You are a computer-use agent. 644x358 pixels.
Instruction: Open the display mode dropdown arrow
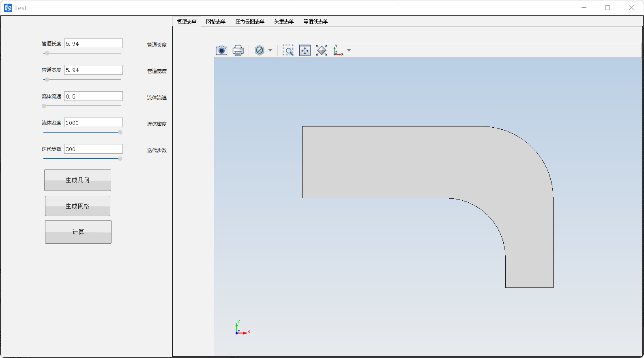tap(270, 50)
